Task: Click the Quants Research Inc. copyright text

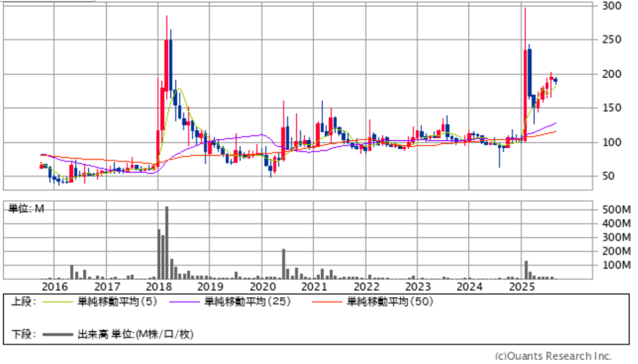Action: [x=553, y=355]
